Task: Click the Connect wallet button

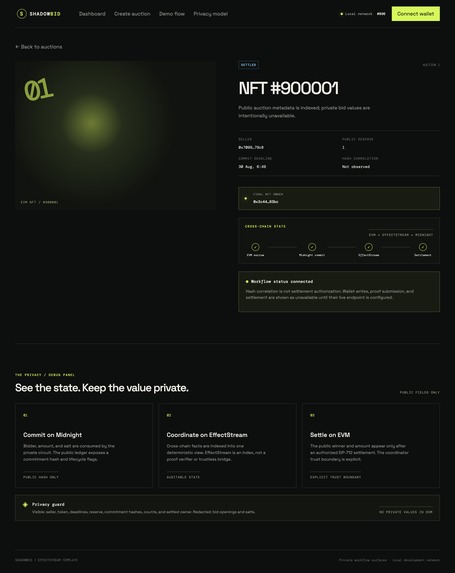Action: (x=416, y=14)
